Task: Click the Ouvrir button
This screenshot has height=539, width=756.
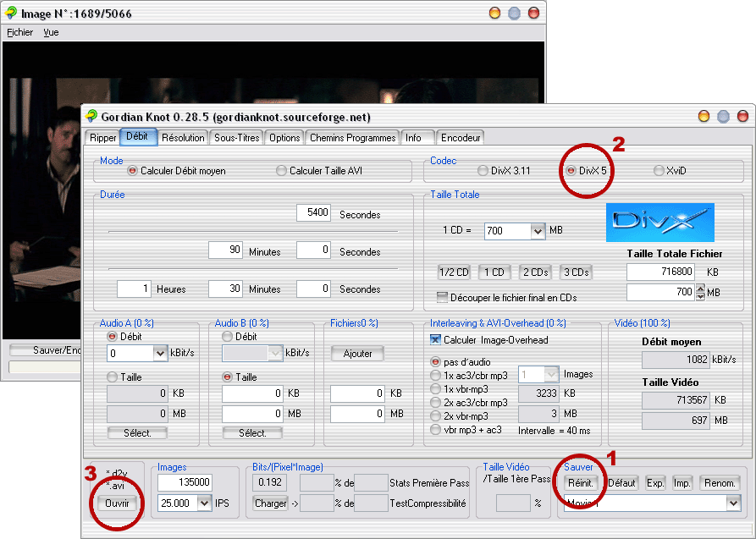Action: pos(117,503)
